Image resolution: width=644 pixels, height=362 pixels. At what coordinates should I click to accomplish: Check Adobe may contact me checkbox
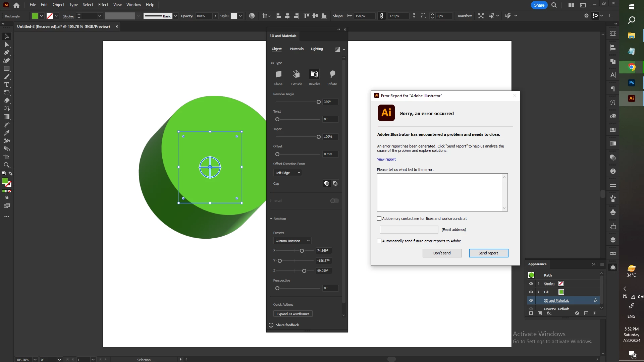click(x=379, y=219)
